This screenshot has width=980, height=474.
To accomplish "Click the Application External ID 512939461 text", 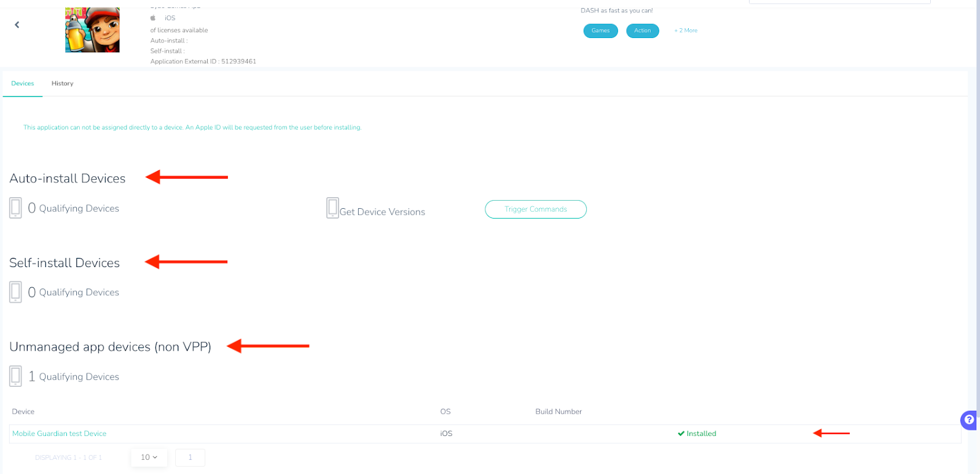I will coord(203,61).
